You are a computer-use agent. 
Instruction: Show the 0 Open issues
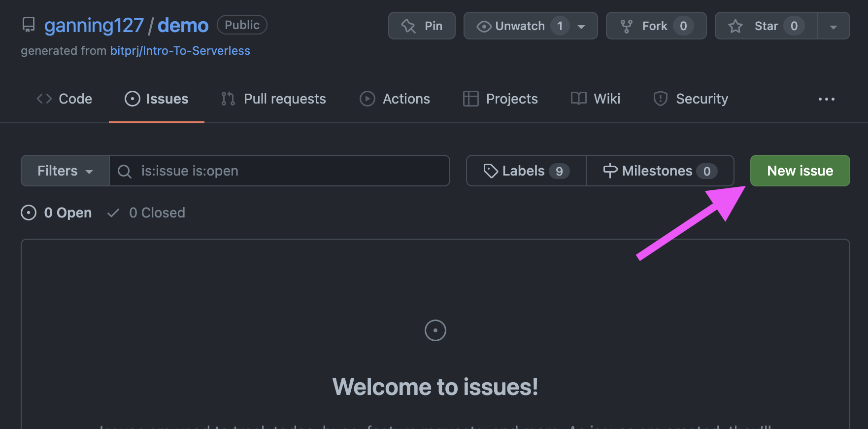point(56,213)
